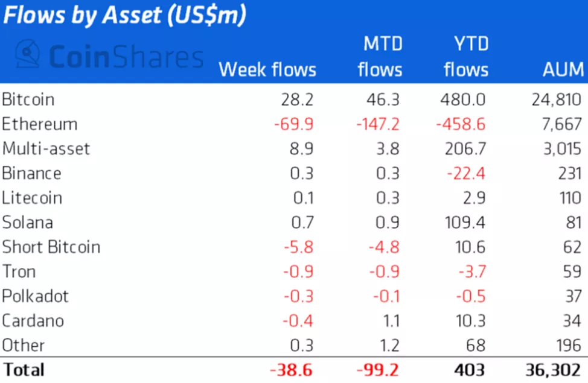This screenshot has height=383, width=588.
Task: Select Ethereum week flows value -69.9
Action: [293, 124]
